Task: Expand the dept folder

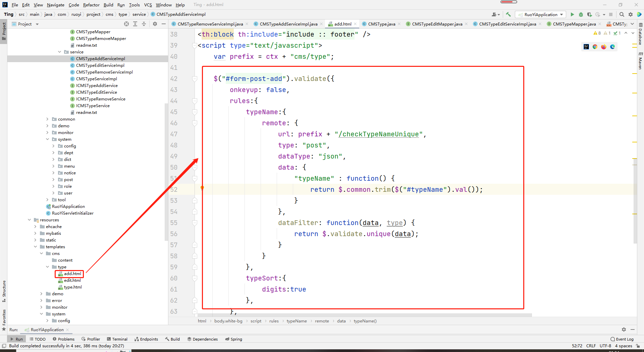Action: coord(53,152)
